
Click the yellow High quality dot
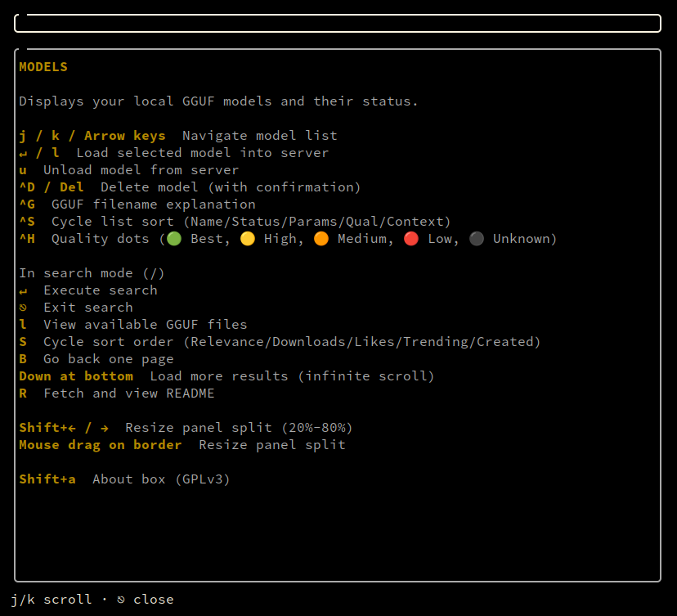248,238
